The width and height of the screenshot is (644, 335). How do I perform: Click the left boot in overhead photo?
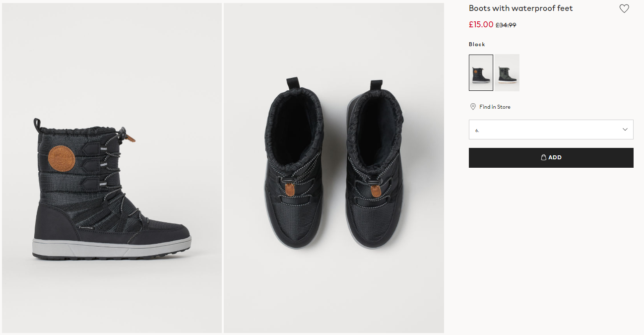tap(293, 164)
